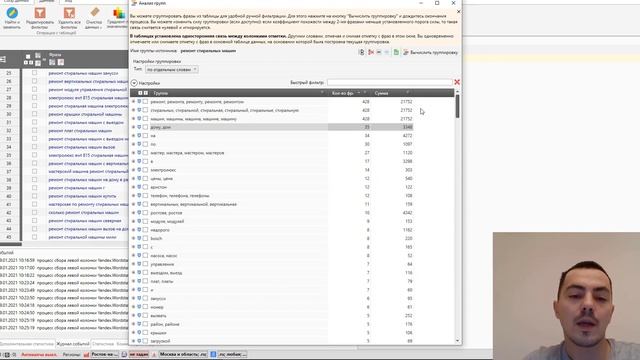Expand the 'ростова, ростов' group row
Screen dimensions: 640x360
pyautogui.click(x=133, y=213)
